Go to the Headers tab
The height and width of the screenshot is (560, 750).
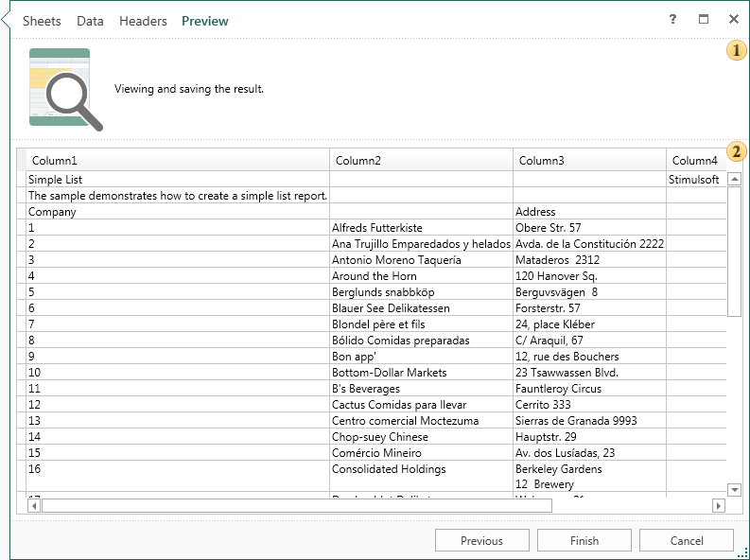pos(143,21)
